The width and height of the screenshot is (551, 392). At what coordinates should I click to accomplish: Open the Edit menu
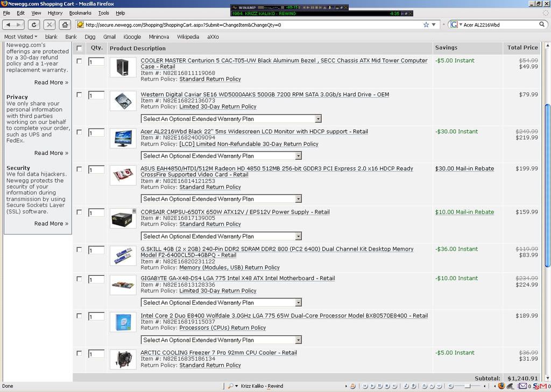tap(21, 13)
